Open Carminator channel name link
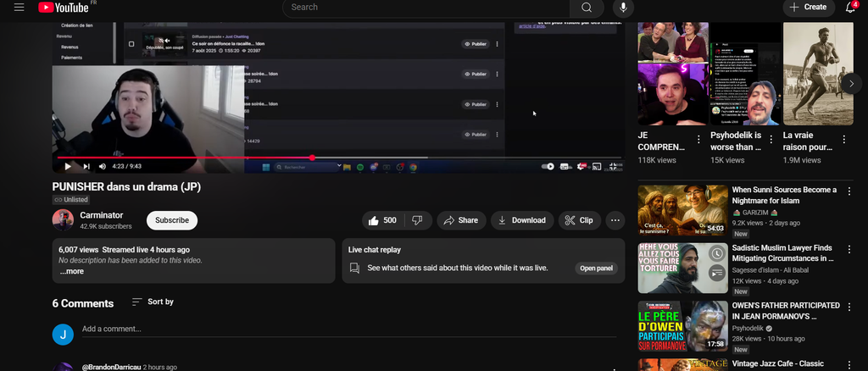Viewport: 868px width, 371px height. pos(102,215)
